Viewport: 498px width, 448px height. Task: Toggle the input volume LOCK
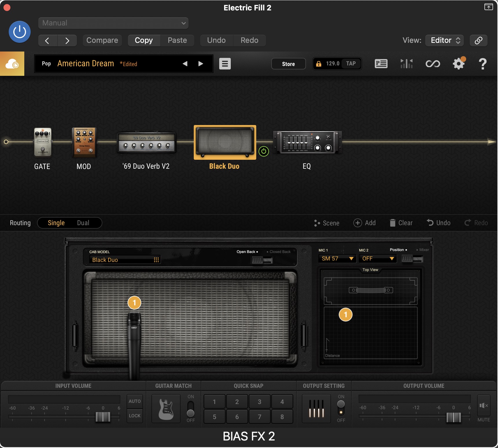click(135, 416)
